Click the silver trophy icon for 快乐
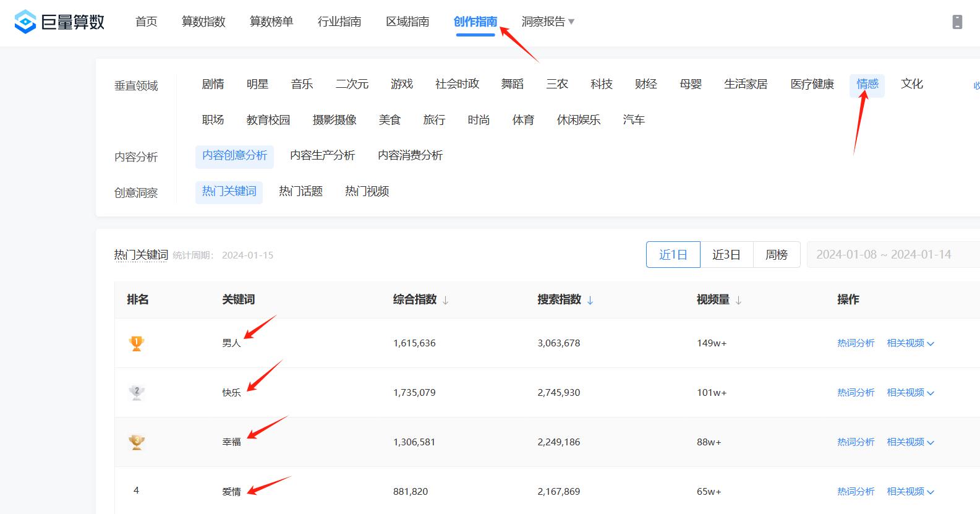The image size is (980, 514). coord(137,393)
